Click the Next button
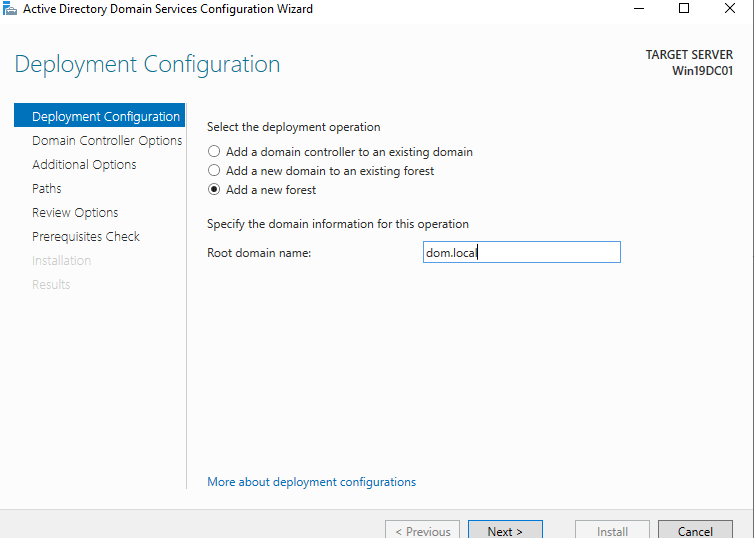Screen dimensions: 754x538 pyautogui.click(x=505, y=530)
